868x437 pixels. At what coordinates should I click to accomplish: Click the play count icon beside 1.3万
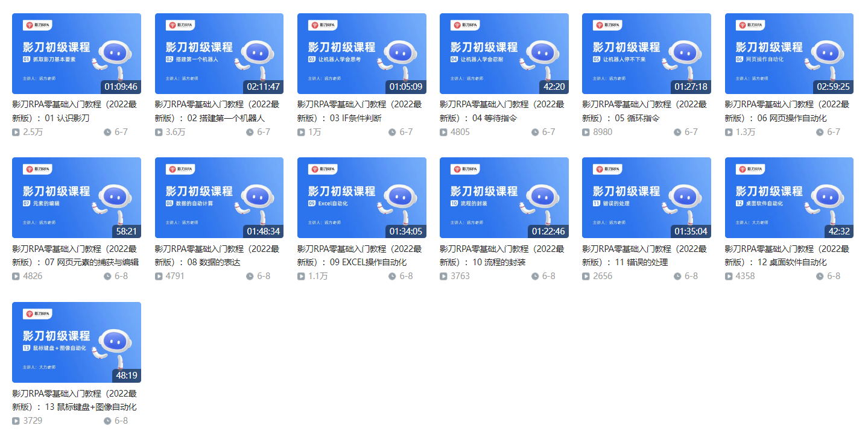click(x=729, y=132)
